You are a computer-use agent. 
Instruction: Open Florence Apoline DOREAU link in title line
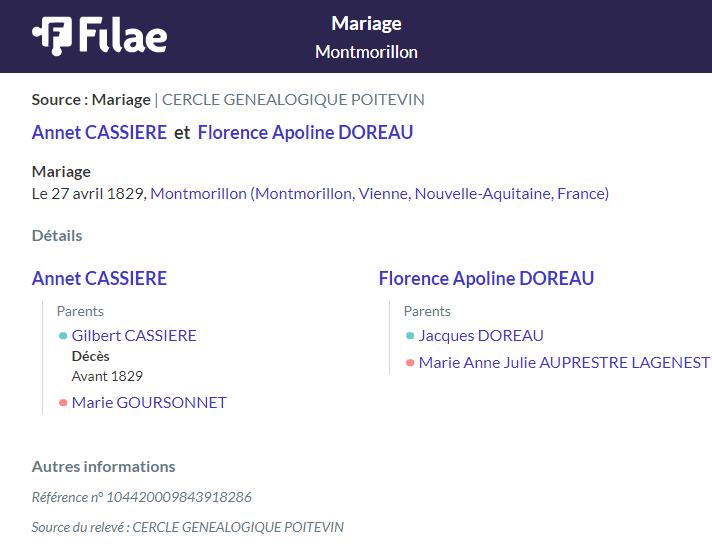[305, 133]
